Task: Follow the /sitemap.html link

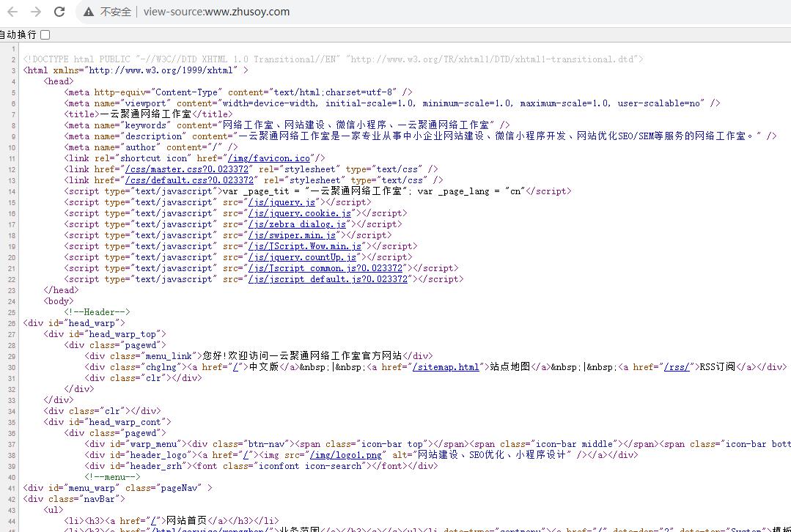Action: click(446, 367)
